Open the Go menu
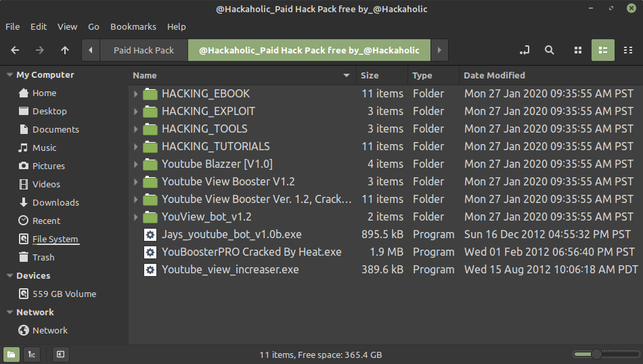Viewport: 643px width, 364px height. point(93,26)
